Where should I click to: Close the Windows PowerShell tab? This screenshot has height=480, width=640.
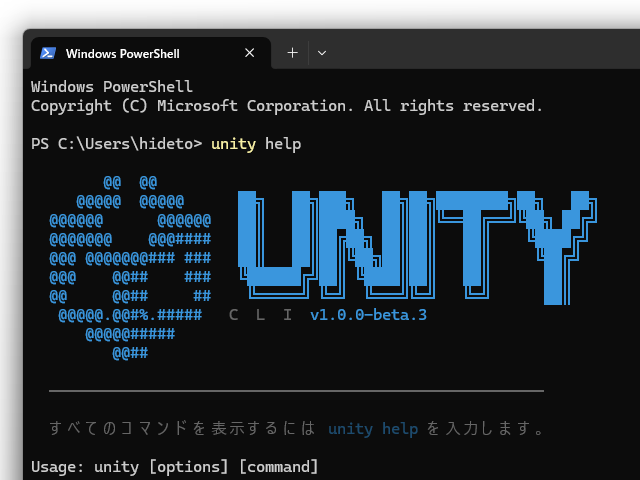coord(249,53)
